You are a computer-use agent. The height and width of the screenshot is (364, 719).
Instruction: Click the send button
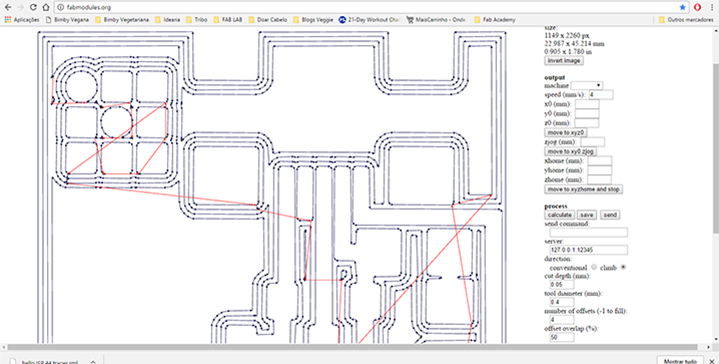click(x=610, y=215)
